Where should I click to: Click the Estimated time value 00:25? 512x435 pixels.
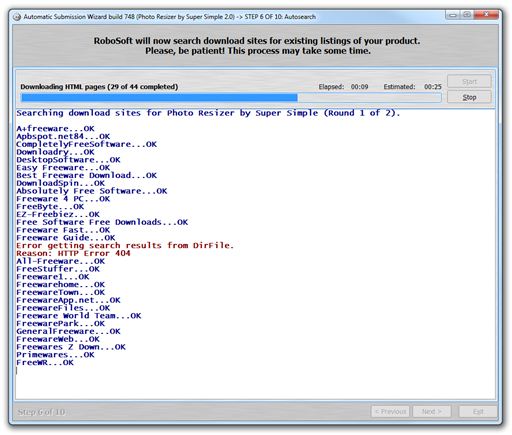point(433,87)
